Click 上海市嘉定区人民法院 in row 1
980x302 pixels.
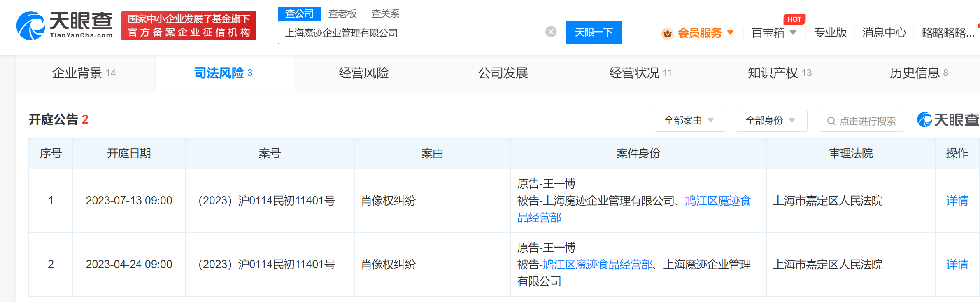coord(828,201)
